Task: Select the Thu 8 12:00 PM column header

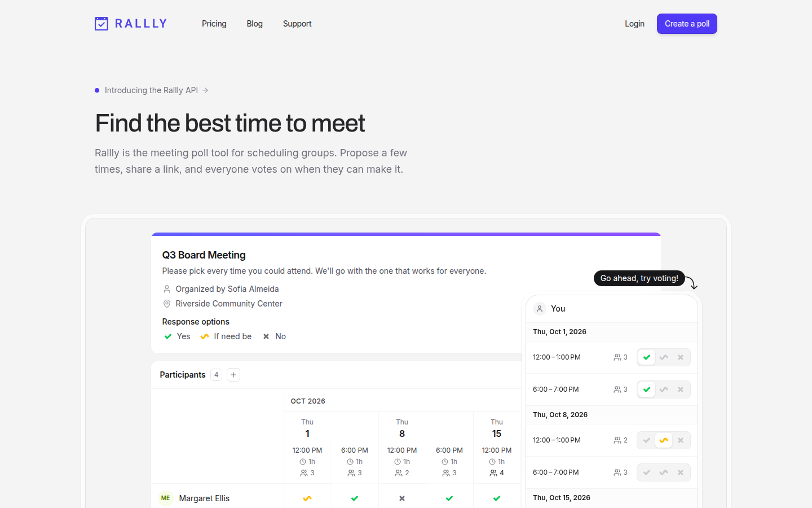Action: (402, 448)
